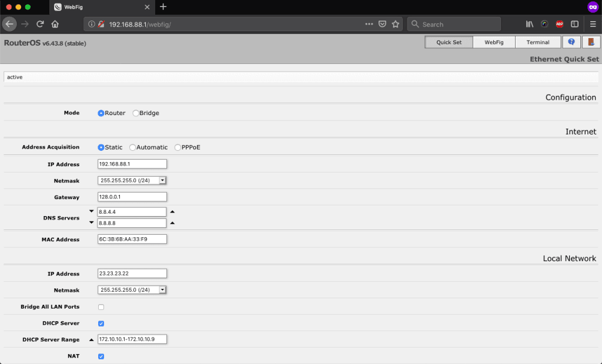Save page to Pocket icon
This screenshot has height=364, width=602.
[x=382, y=24]
